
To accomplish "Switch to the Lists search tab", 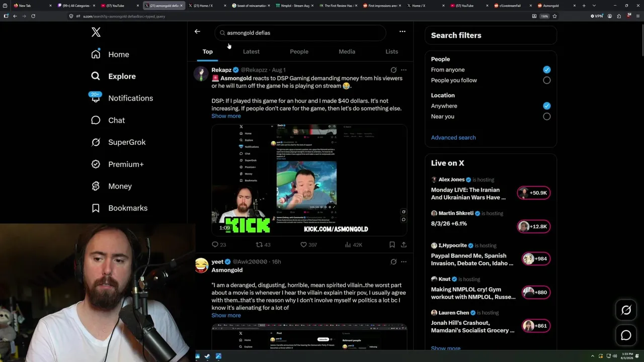I will [x=391, y=52].
